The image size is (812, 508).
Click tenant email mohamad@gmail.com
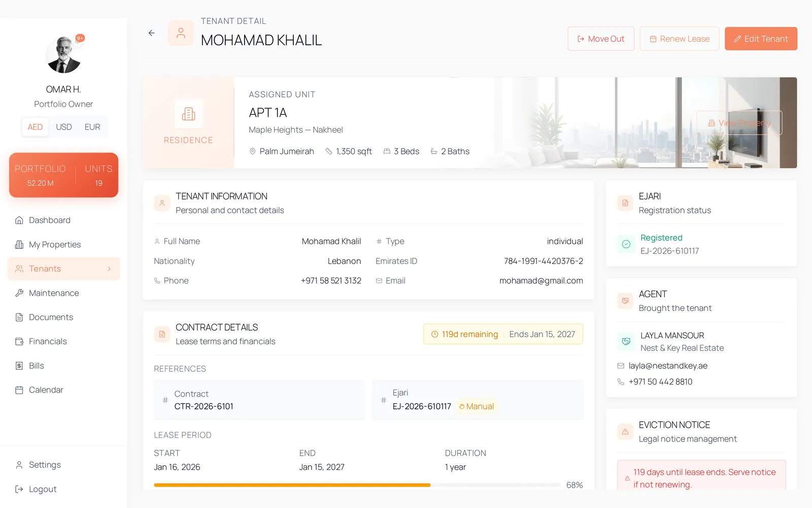[541, 280]
